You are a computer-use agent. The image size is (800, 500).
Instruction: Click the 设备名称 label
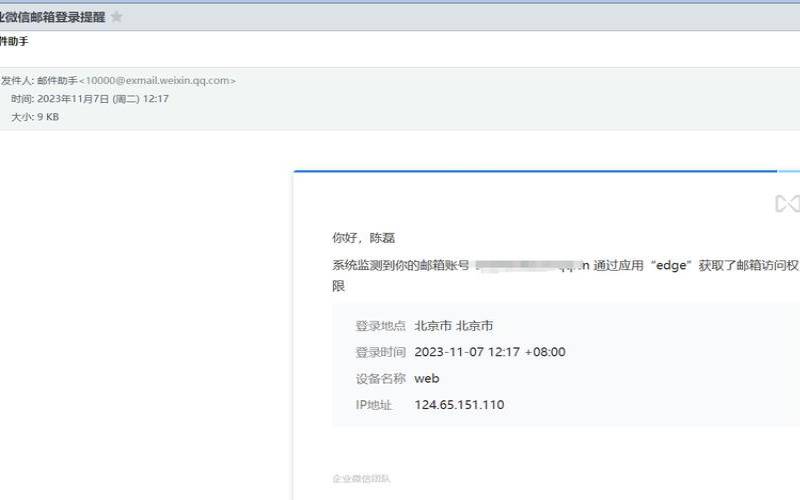pos(381,379)
